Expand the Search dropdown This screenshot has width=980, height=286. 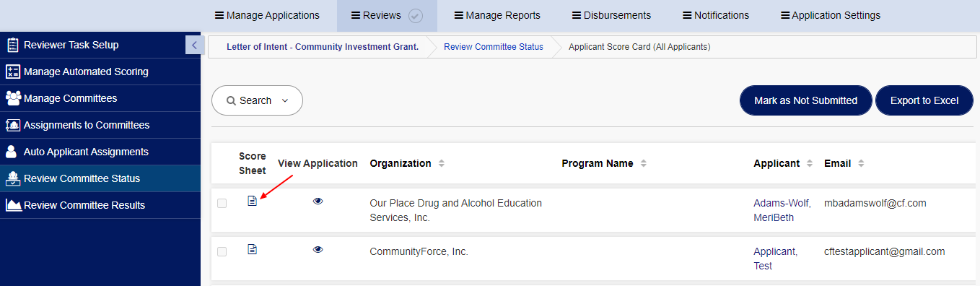point(257,100)
